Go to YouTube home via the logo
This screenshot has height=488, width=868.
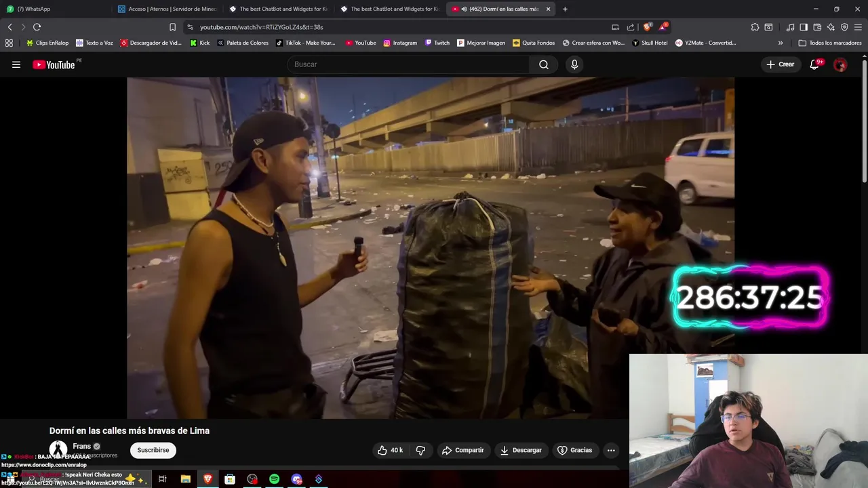[54, 64]
